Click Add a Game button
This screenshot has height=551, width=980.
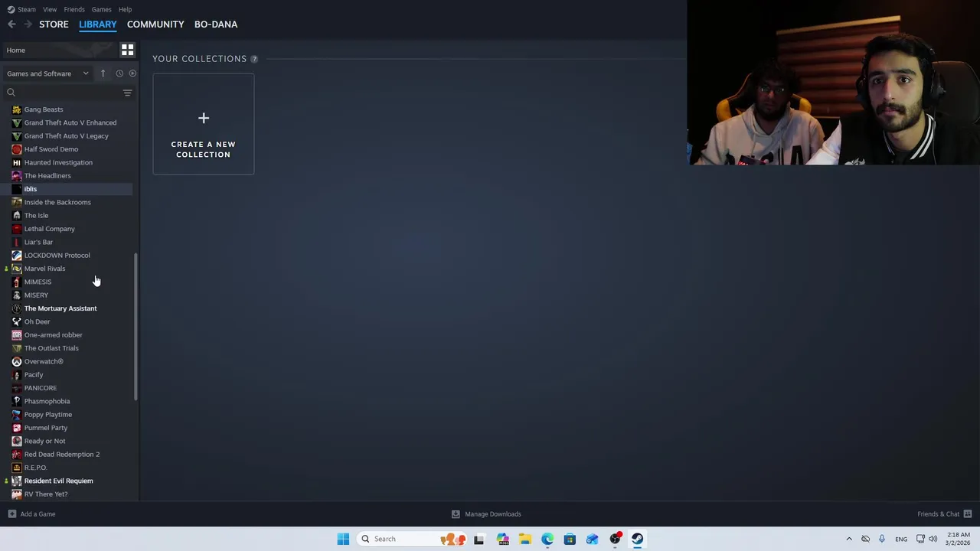(x=31, y=514)
